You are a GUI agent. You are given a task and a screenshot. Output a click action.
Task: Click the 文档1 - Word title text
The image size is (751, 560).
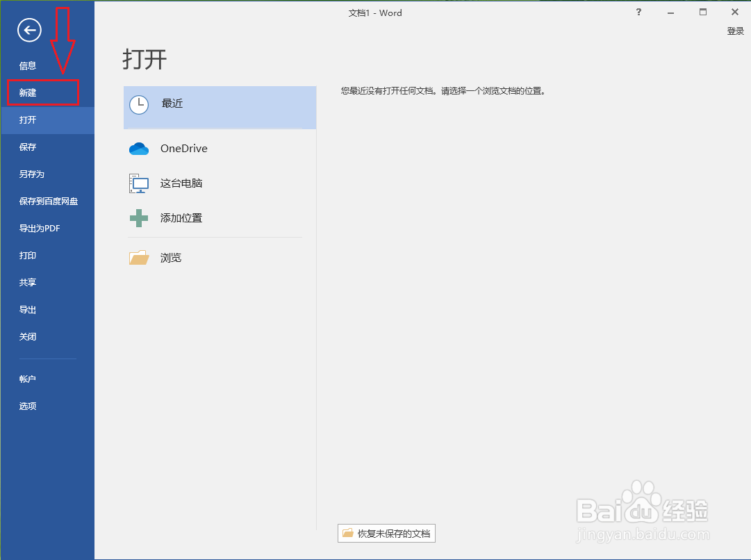(x=375, y=13)
